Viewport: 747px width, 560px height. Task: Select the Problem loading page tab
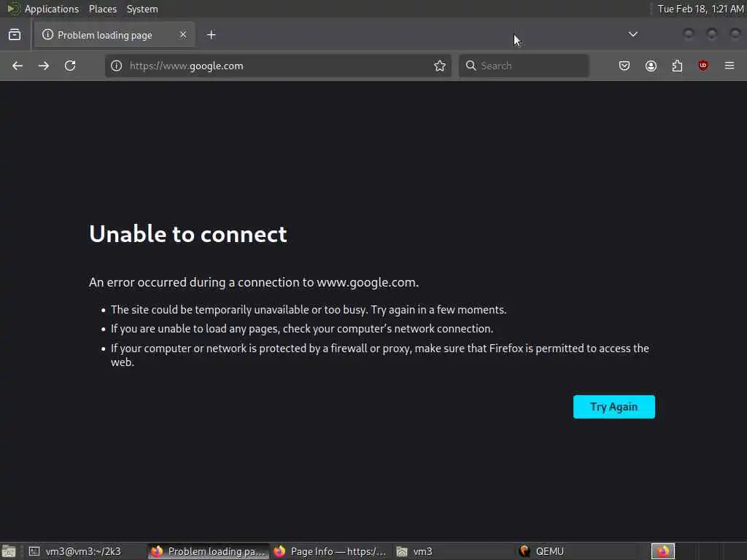(115, 35)
